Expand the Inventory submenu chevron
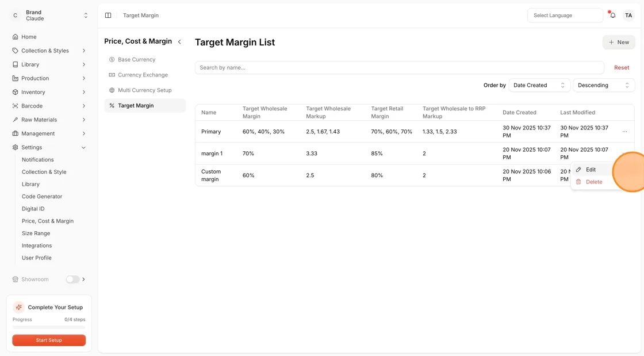The width and height of the screenshot is (644, 356). click(x=84, y=92)
